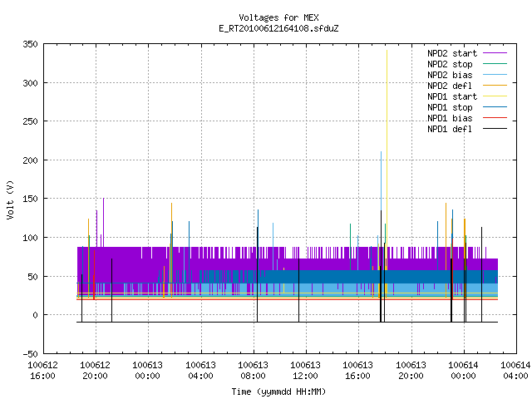Click the y-axis value 300

point(30,83)
